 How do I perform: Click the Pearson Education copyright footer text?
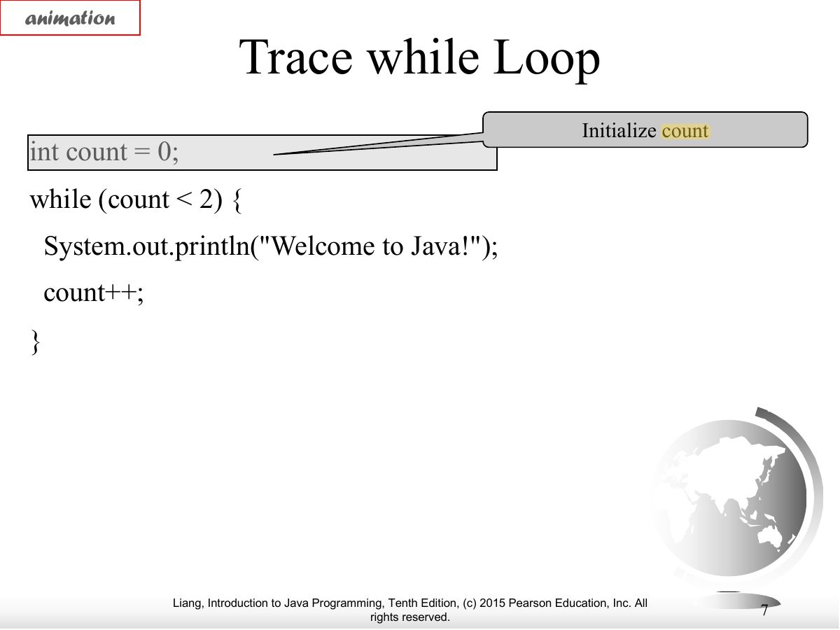point(410,610)
